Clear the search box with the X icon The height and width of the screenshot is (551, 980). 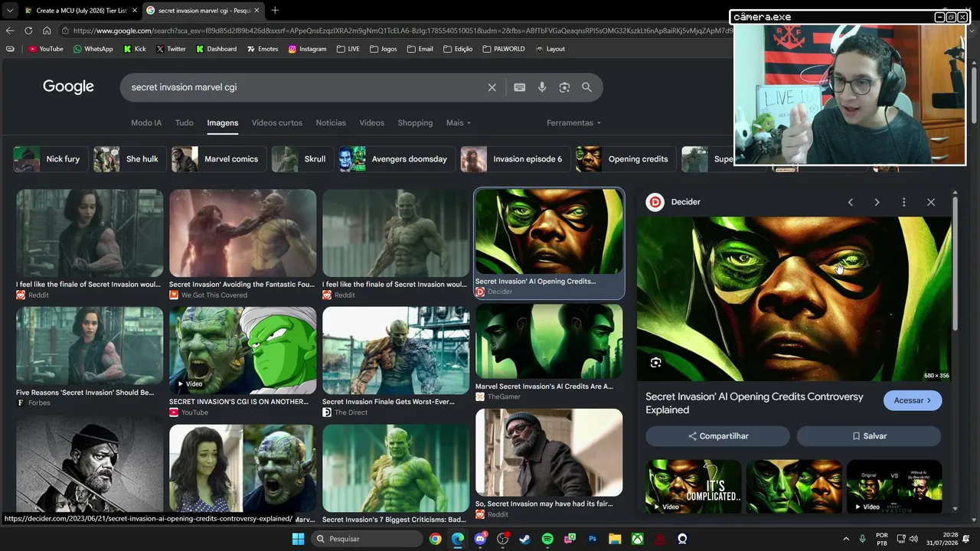click(x=492, y=87)
